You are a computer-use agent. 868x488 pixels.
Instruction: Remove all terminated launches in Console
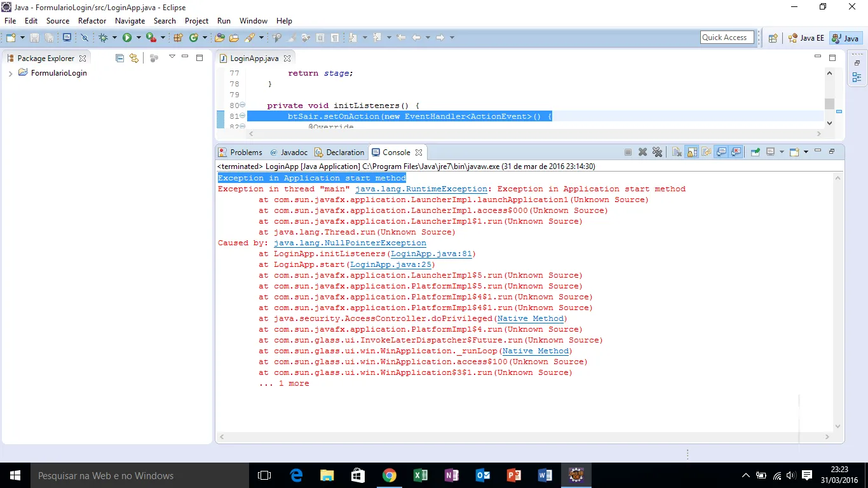pyautogui.click(x=658, y=152)
